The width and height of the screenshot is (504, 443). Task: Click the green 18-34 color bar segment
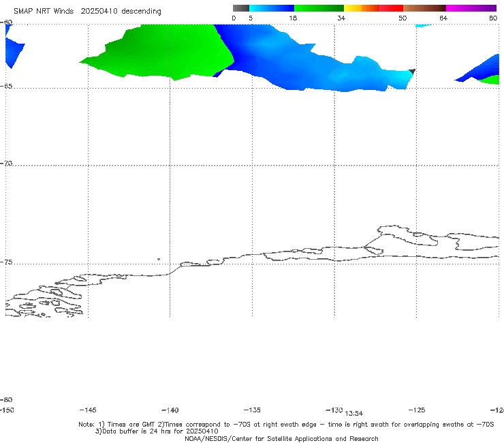tap(319, 8)
